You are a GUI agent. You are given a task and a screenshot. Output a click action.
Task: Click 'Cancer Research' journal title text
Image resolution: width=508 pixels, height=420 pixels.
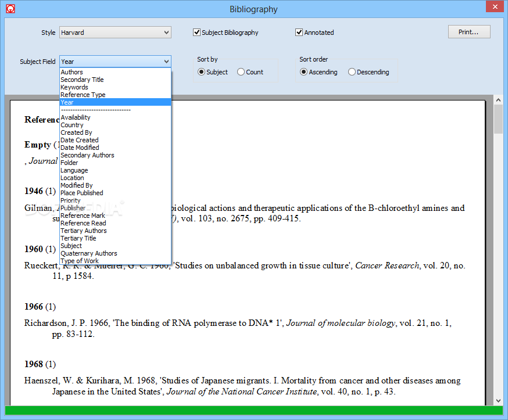[x=387, y=265]
